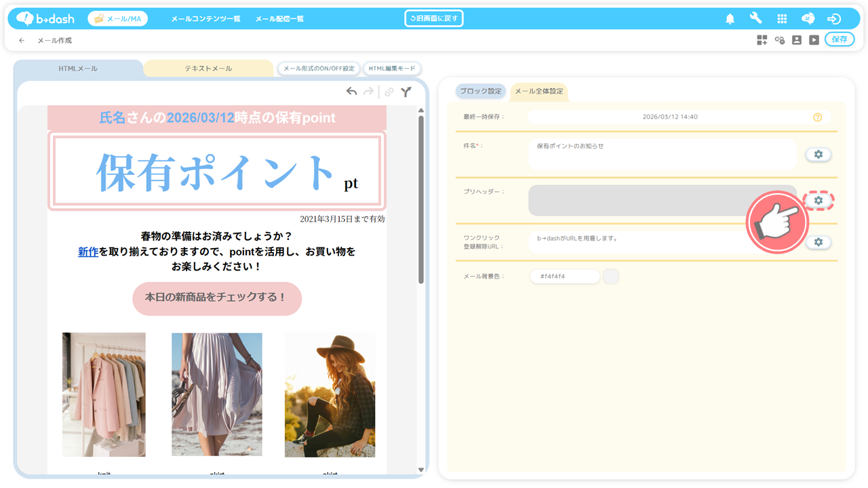Open the メール/MA module selector
This screenshot has height=488, width=868.
[x=118, y=19]
